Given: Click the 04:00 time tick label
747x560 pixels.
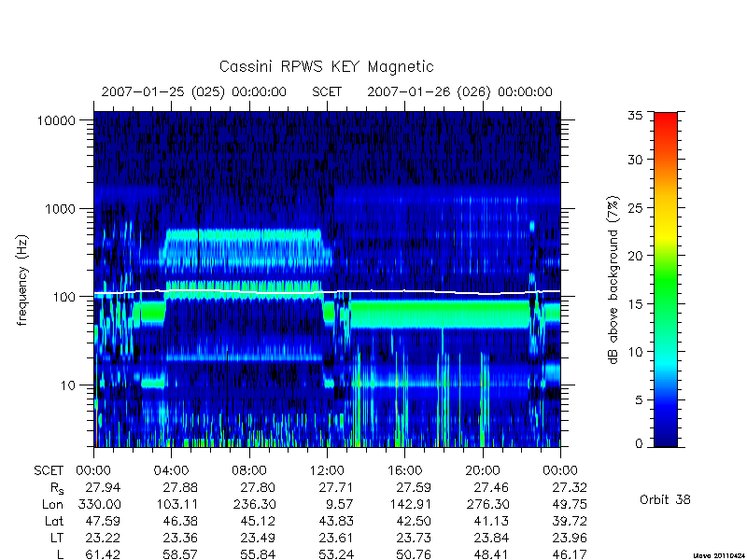Looking at the screenshot, I should [x=171, y=471].
